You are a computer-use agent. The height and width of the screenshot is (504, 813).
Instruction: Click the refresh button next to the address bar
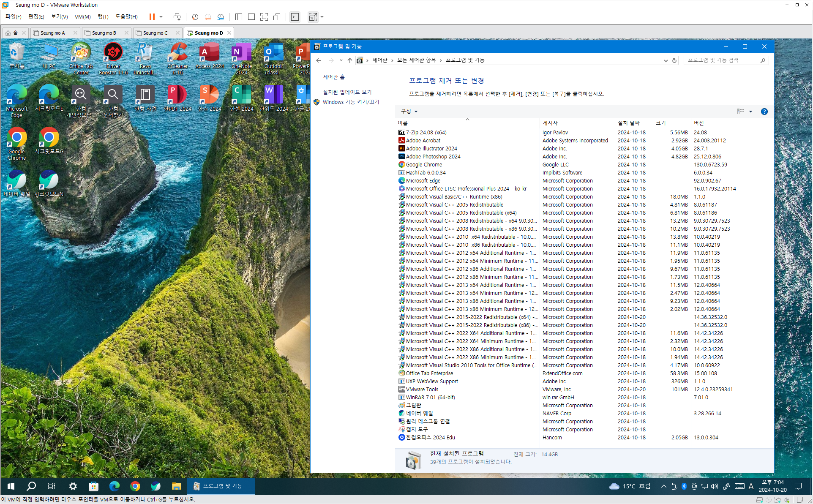[x=674, y=60]
